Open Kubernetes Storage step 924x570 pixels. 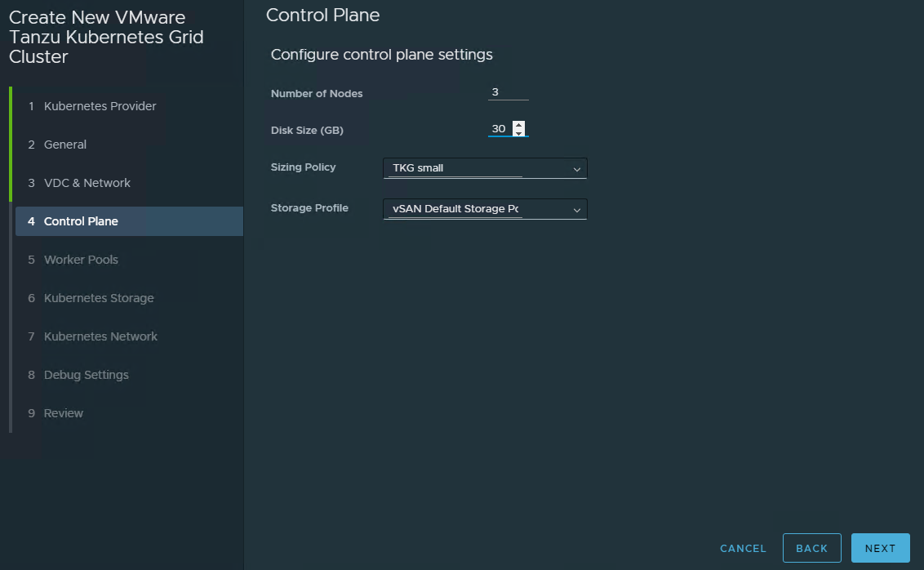pyautogui.click(x=99, y=298)
